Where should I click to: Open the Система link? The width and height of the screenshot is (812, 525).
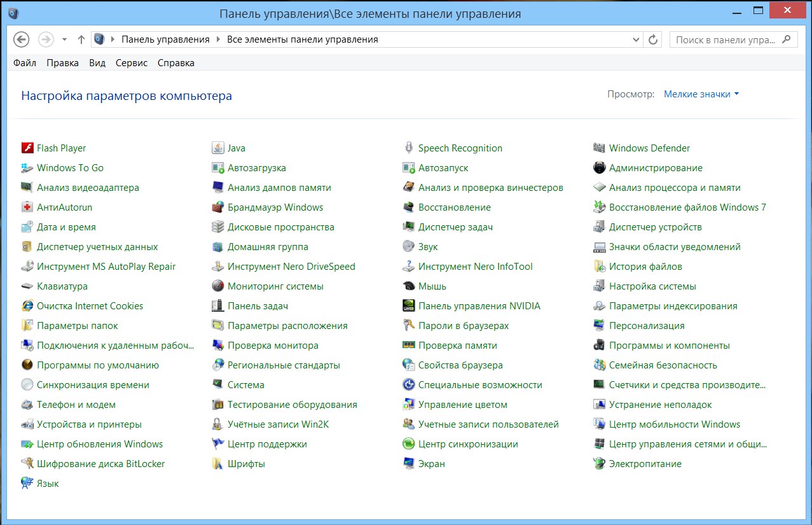coord(246,385)
